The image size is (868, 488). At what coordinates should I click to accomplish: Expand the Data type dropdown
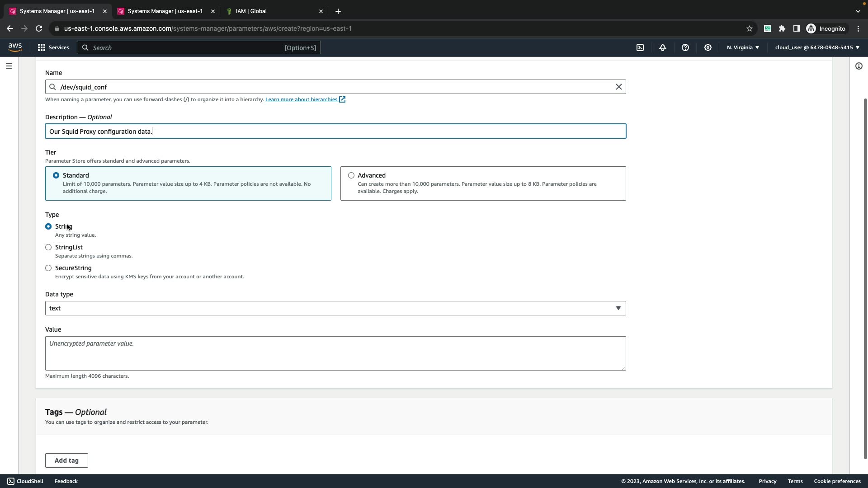pos(335,308)
